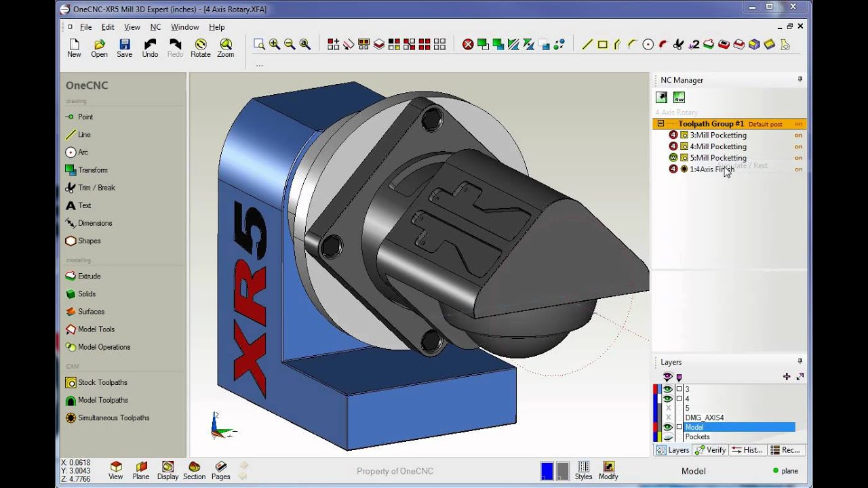Open the Help menu
Image resolution: width=868 pixels, height=488 pixels.
217,27
